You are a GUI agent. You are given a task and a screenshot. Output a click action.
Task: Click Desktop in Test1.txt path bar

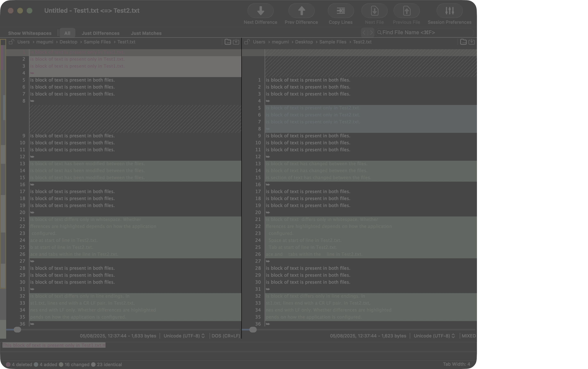68,42
